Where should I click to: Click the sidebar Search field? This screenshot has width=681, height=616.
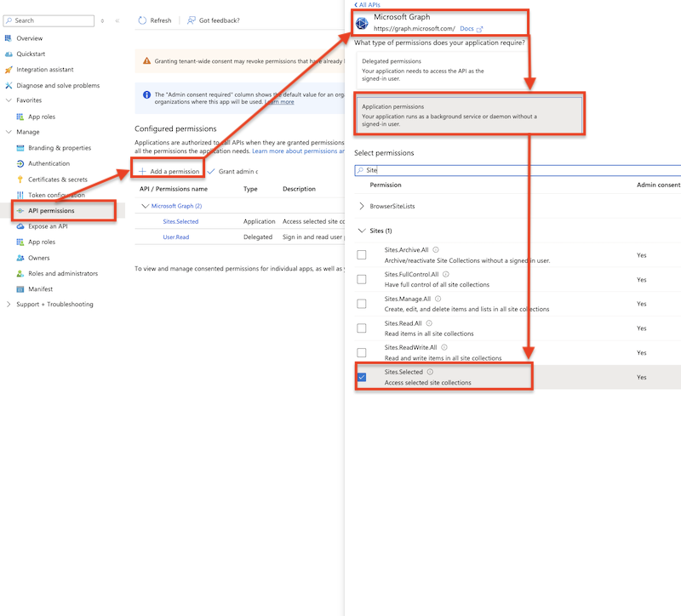49,20
